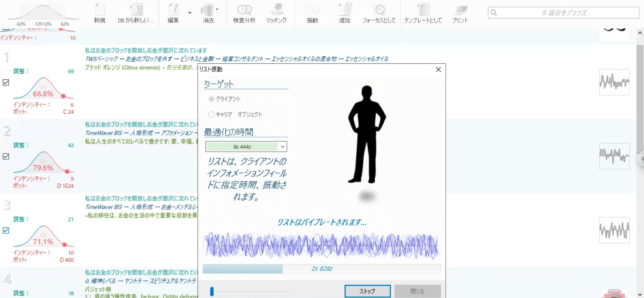Click the フォーカスとして toolbar icon
Screen dimensions: 644x298
click(379, 13)
